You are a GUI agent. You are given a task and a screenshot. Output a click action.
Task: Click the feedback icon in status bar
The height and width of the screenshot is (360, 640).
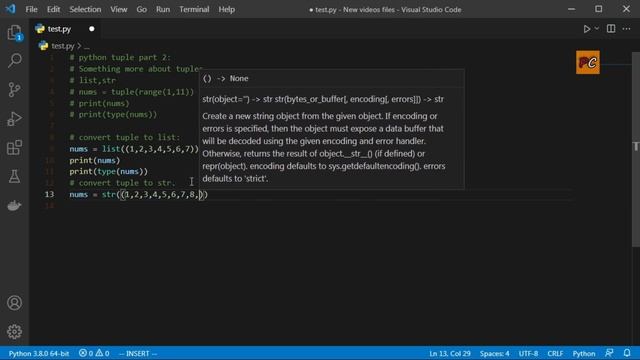(609, 353)
